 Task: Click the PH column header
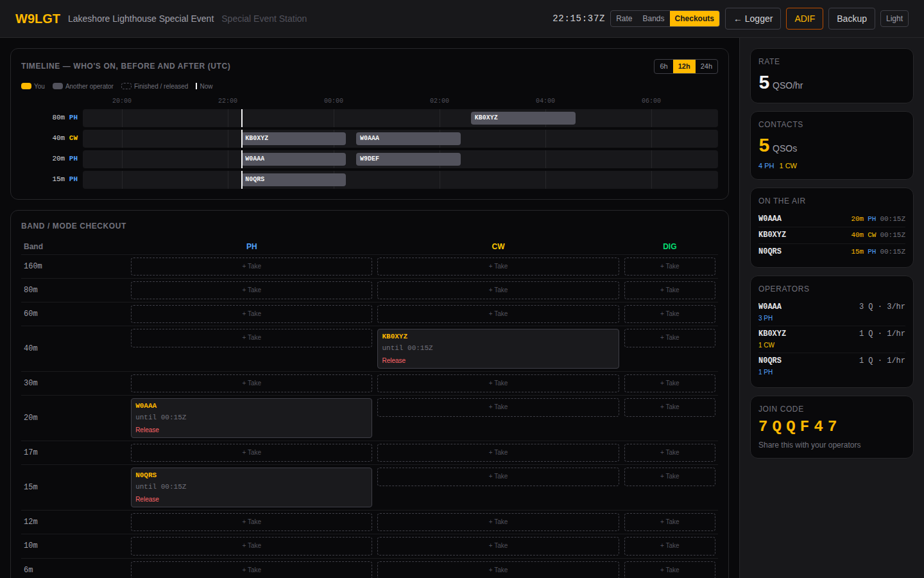coord(252,247)
